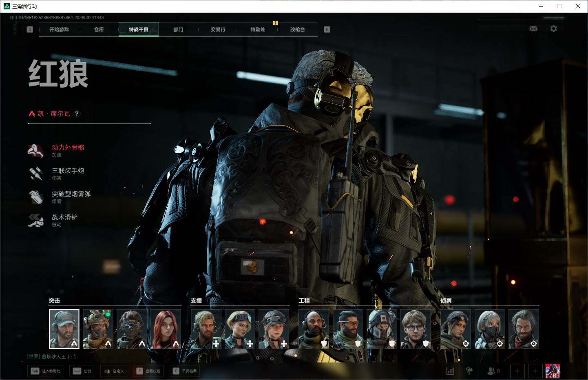Open the 开始游戏 tab
Screen dimensions: 588x380
pos(59,29)
